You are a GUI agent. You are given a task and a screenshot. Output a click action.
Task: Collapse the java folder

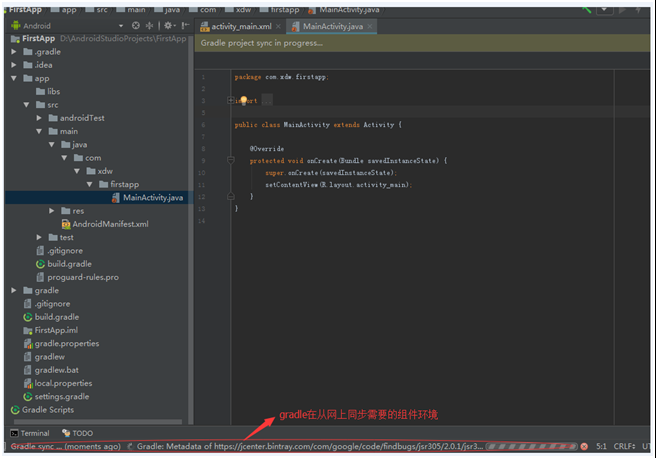tap(51, 145)
